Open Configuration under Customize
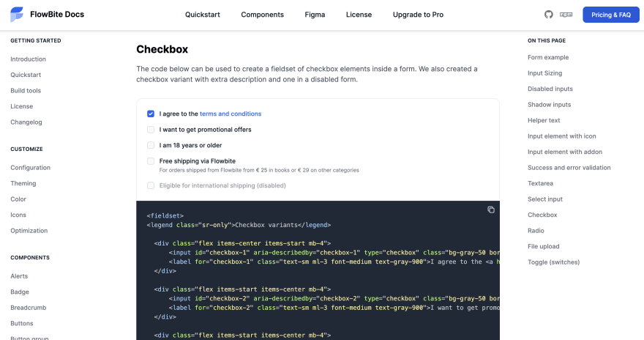 coord(31,168)
